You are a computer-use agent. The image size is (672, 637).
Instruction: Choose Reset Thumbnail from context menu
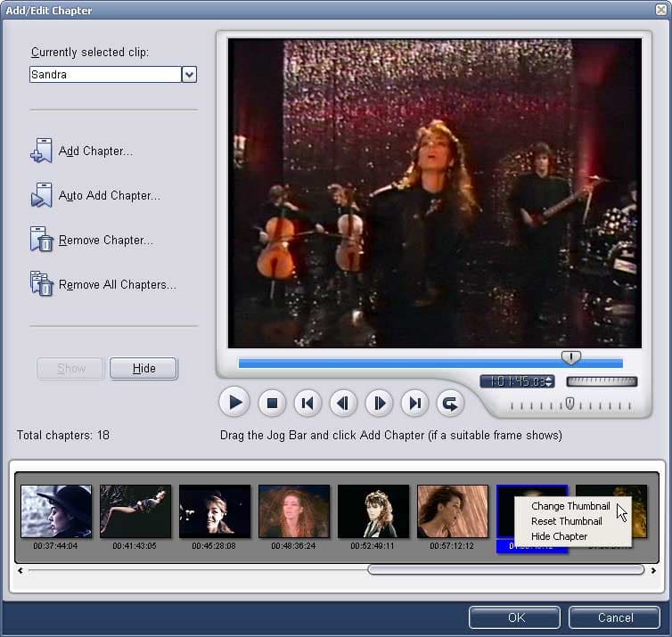(x=567, y=521)
